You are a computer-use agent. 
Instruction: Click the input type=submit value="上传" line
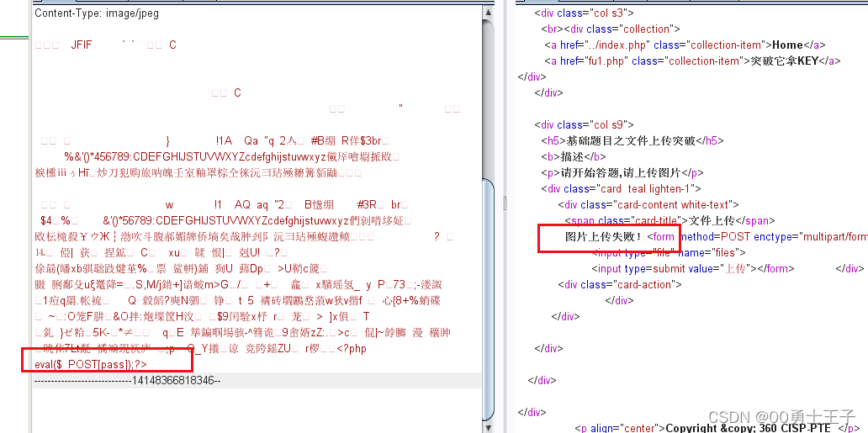coord(694,269)
